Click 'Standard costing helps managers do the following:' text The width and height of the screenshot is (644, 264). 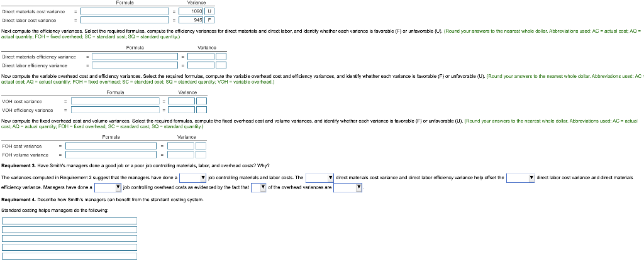[55, 210]
